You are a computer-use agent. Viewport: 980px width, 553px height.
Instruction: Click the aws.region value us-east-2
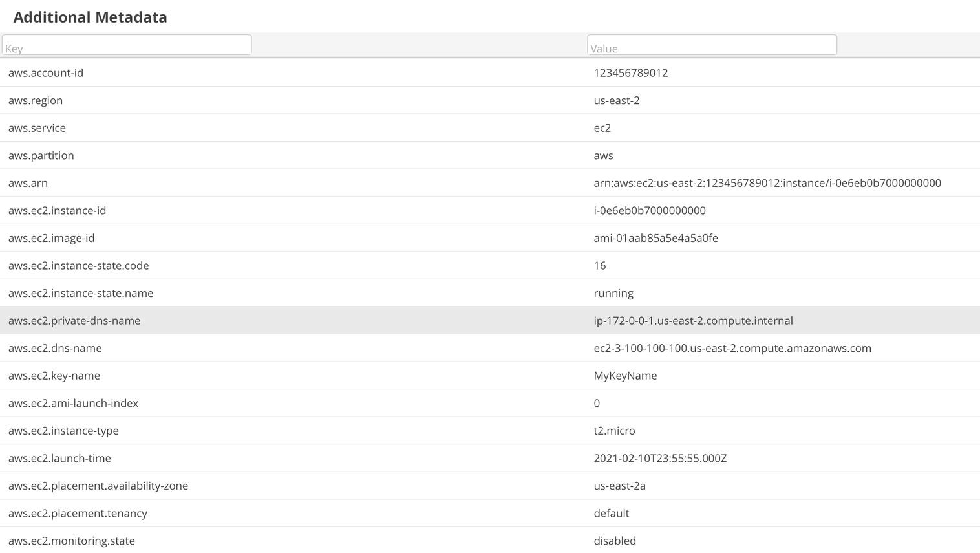point(617,101)
